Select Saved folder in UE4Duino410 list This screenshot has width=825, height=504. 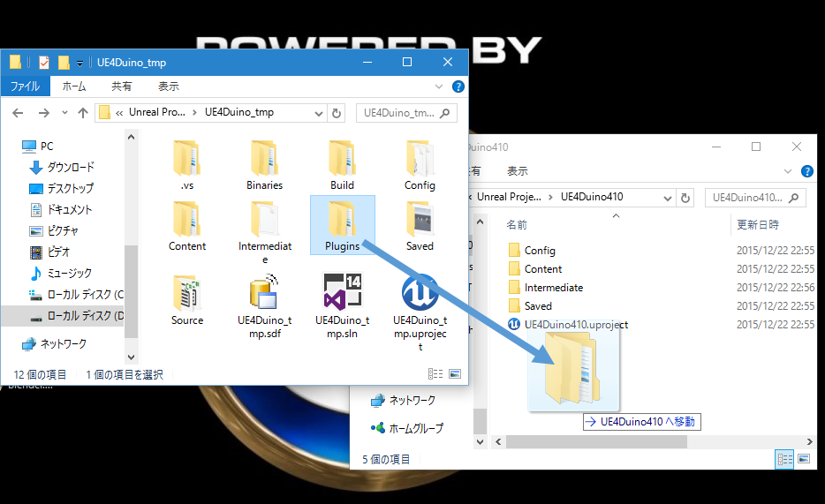(530, 306)
